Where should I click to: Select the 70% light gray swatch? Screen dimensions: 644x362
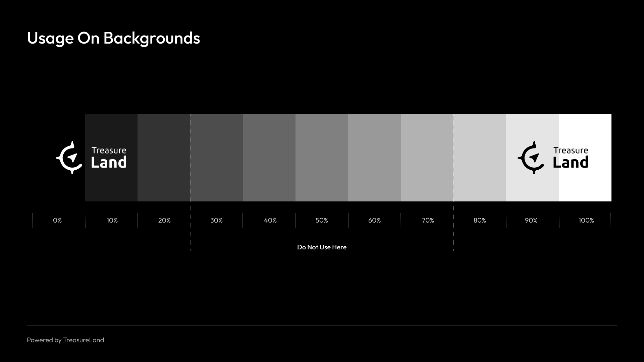[x=427, y=158]
